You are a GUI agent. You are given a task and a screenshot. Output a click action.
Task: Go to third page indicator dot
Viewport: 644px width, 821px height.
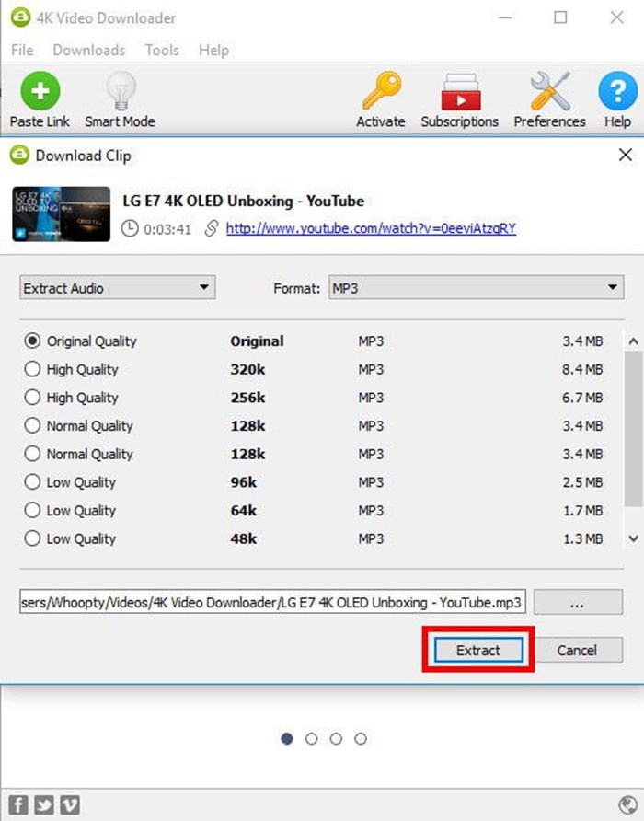(336, 739)
